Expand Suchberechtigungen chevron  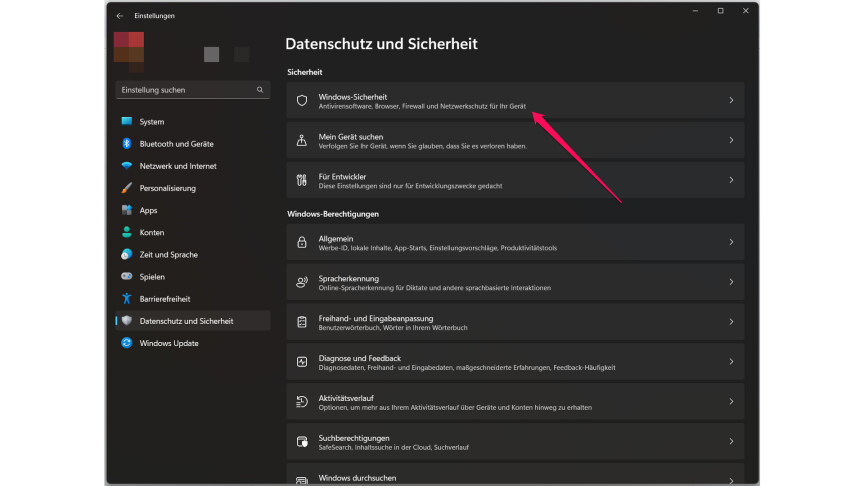coord(731,441)
